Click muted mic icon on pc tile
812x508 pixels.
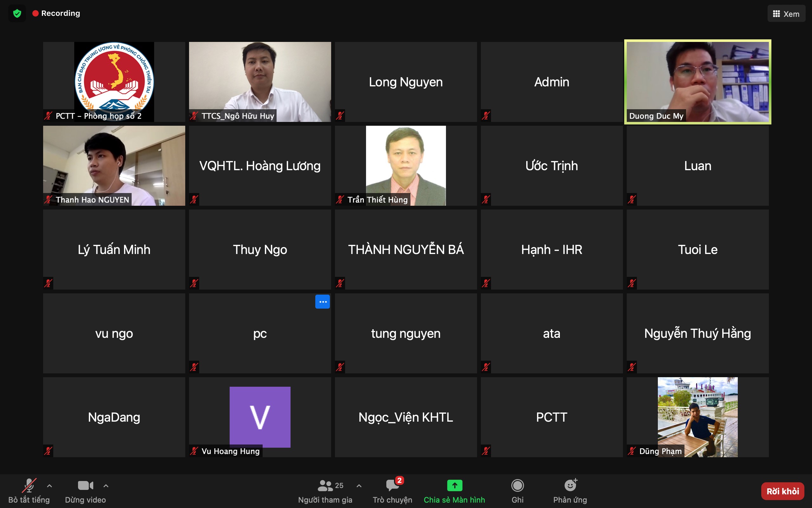194,367
